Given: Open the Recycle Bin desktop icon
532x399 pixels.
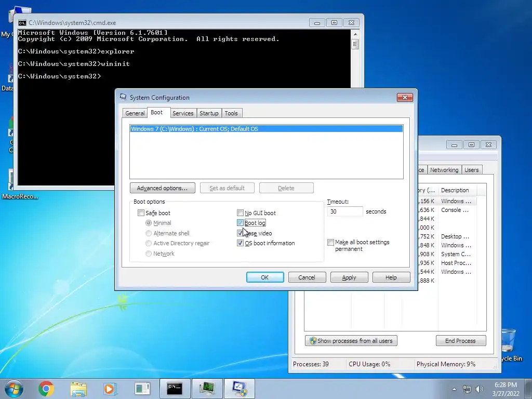Looking at the screenshot, I should (x=509, y=344).
